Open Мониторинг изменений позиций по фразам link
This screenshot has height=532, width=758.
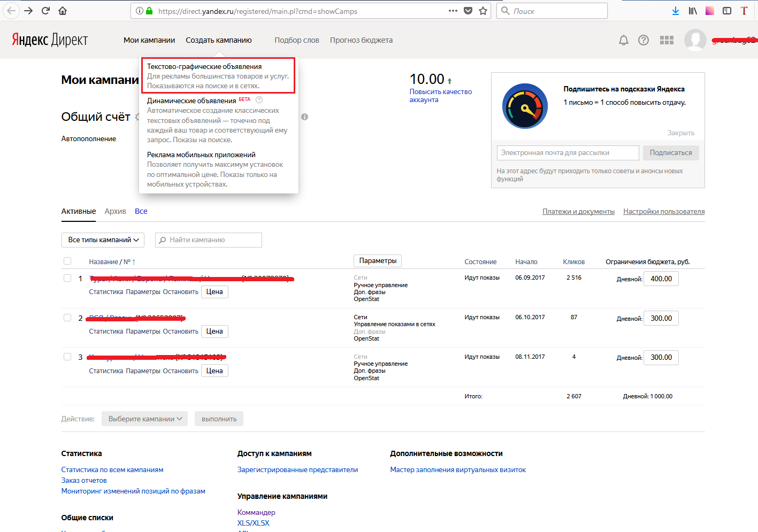133,491
